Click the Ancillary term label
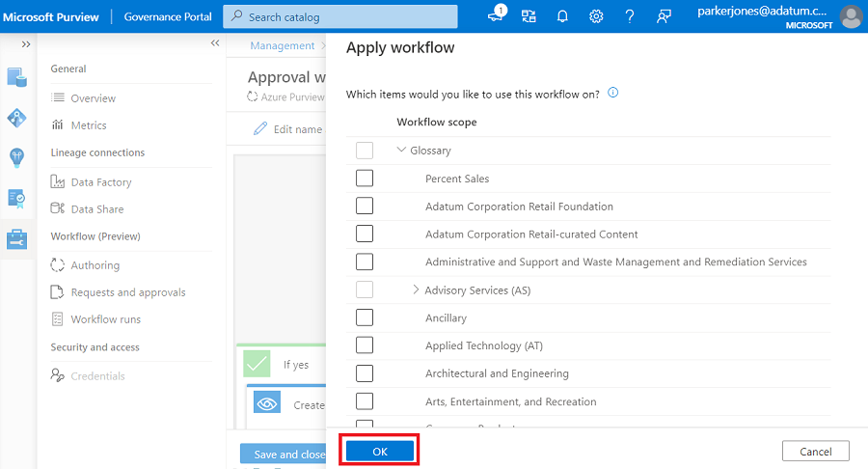The image size is (868, 469). [446, 317]
